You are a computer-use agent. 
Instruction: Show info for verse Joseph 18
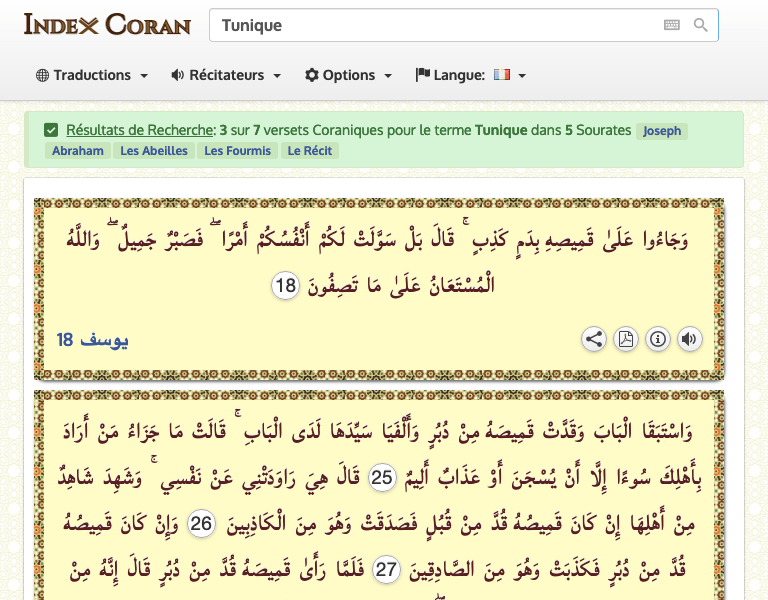tap(657, 339)
